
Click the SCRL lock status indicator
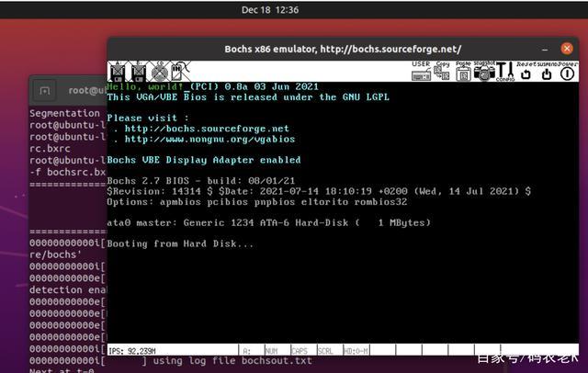330,351
